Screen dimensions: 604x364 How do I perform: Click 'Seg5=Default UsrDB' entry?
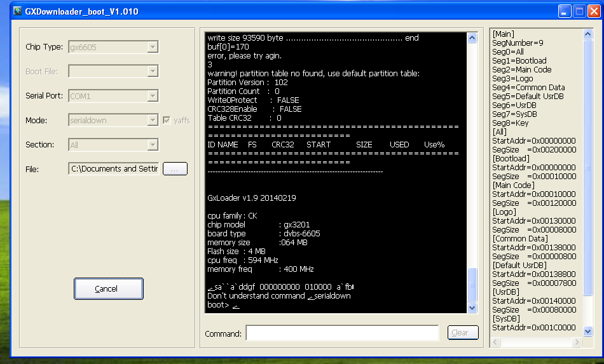pos(528,96)
